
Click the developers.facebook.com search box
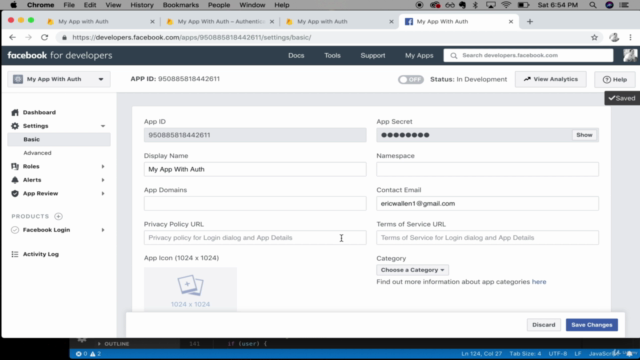click(x=528, y=56)
